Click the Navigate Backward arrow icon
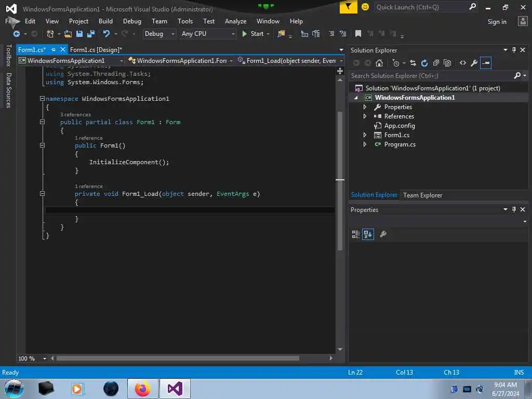 [x=16, y=34]
